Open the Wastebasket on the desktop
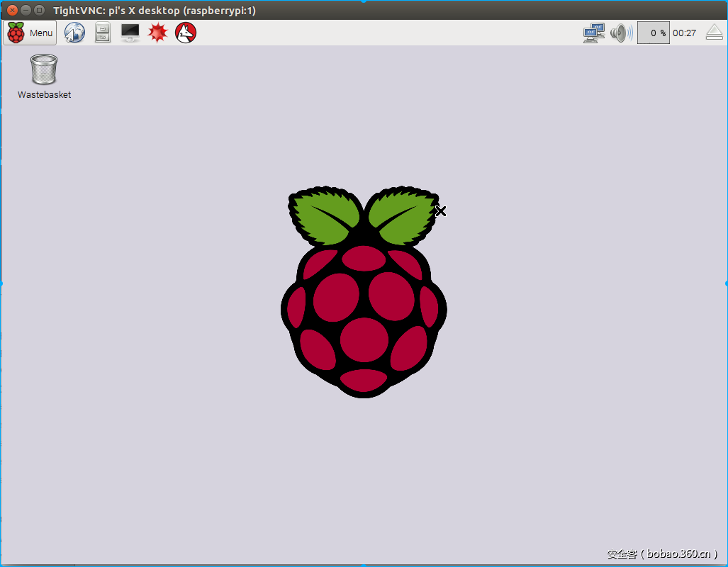 tap(43, 69)
